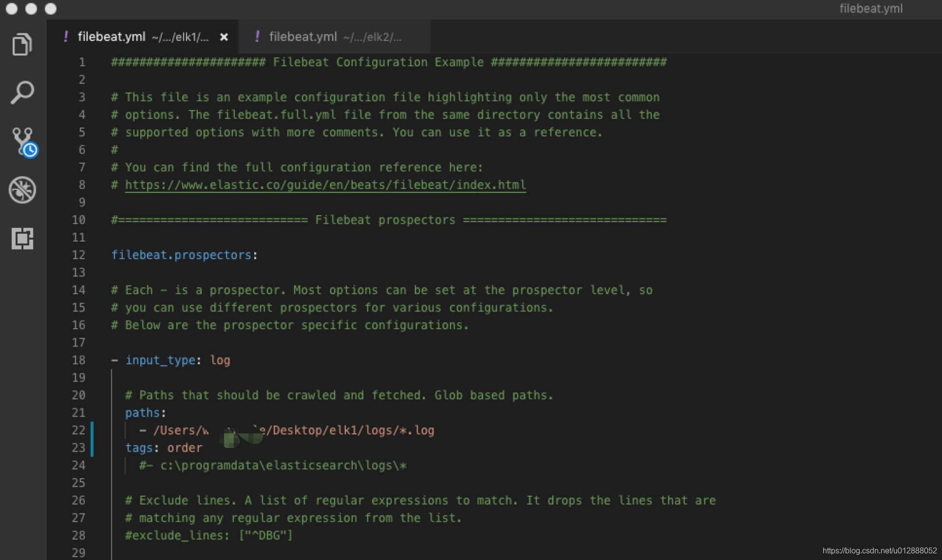The width and height of the screenshot is (942, 560).
Task: Open the Extensions view
Action: click(22, 239)
